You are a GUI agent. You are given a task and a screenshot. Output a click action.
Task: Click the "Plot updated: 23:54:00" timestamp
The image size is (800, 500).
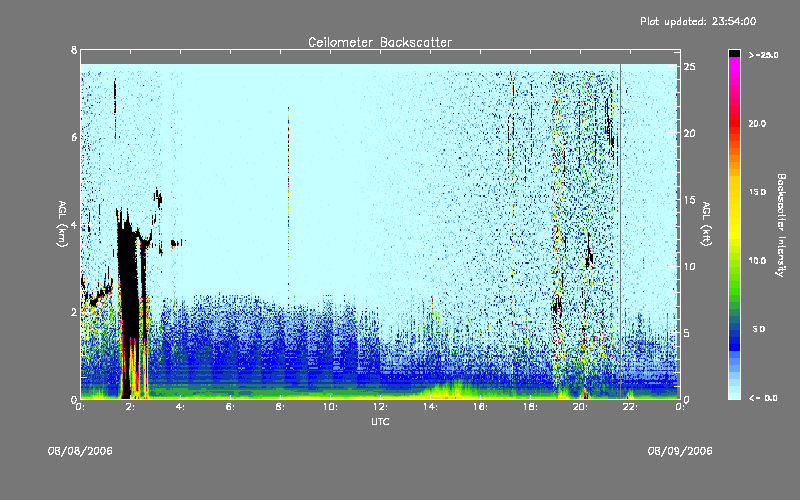(x=698, y=21)
